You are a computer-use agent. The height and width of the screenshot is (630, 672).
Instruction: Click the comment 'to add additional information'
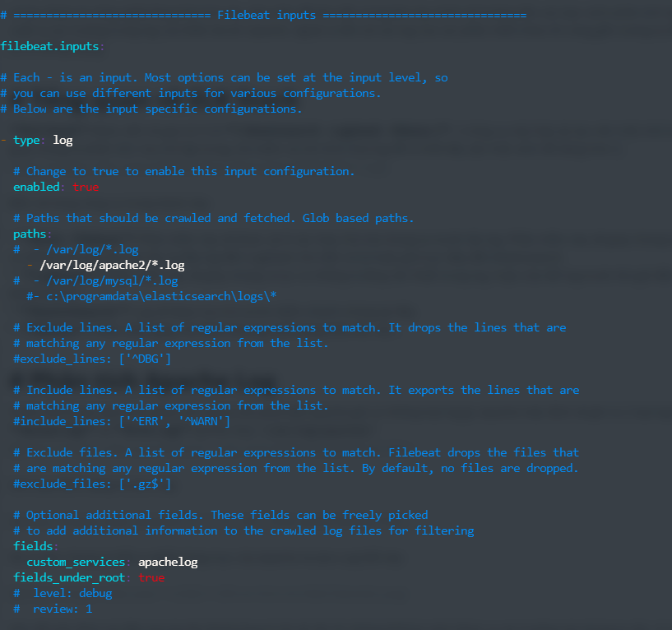point(243,530)
